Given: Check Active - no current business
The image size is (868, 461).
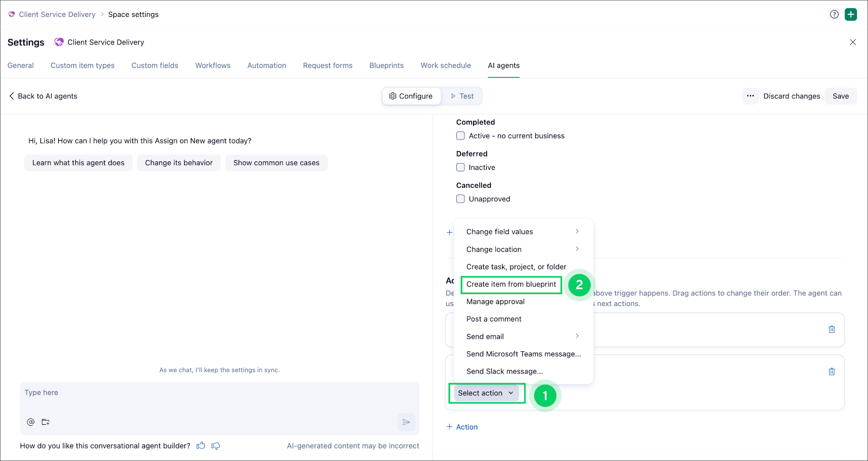Looking at the screenshot, I should pyautogui.click(x=461, y=136).
